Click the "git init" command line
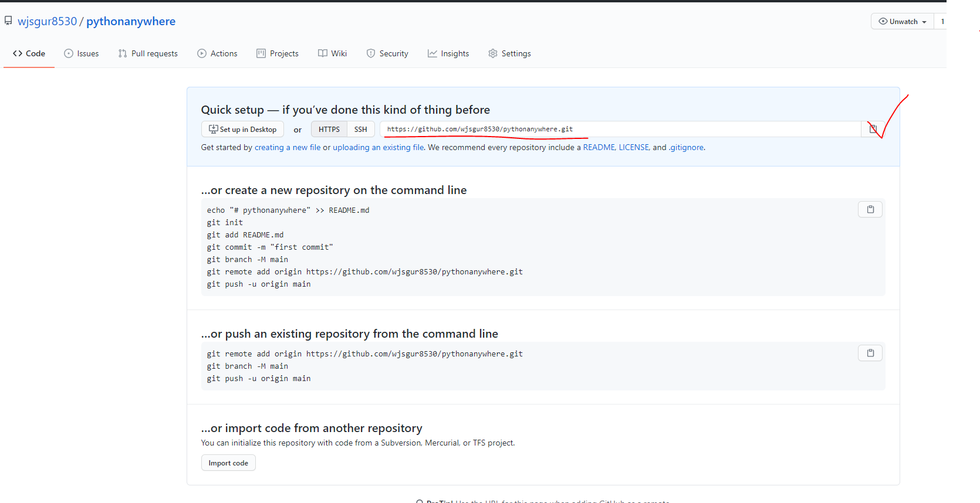Screen dimensions: 980x503 coord(225,222)
